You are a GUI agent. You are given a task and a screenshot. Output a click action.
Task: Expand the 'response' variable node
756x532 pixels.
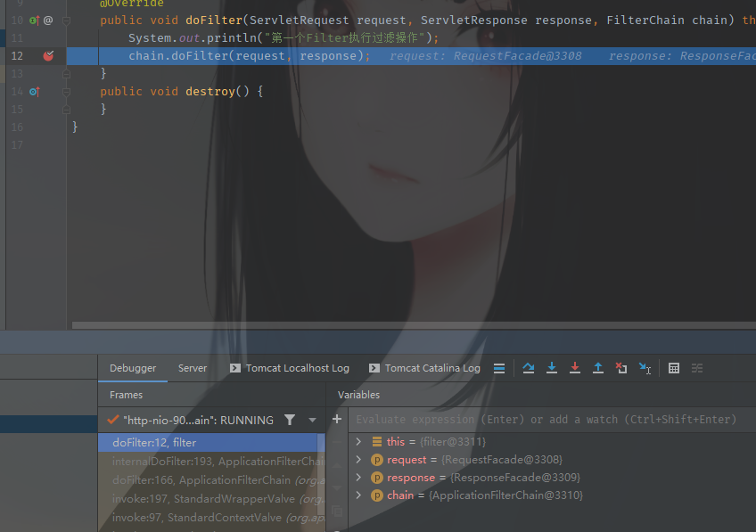(x=358, y=477)
